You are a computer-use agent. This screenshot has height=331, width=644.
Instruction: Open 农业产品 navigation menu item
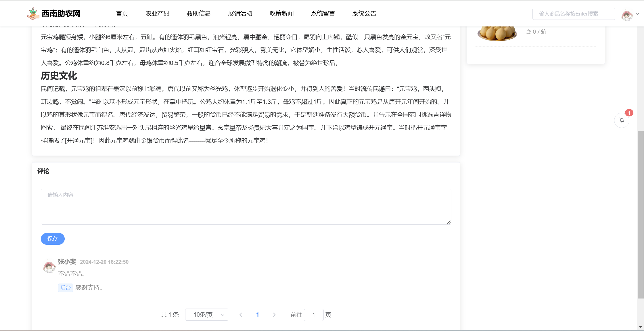157,14
